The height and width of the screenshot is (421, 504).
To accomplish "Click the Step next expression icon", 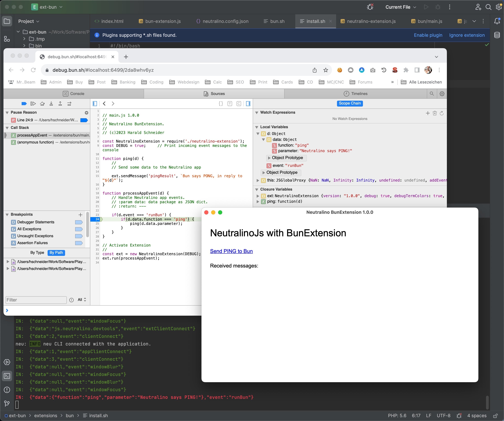I will point(69,104).
